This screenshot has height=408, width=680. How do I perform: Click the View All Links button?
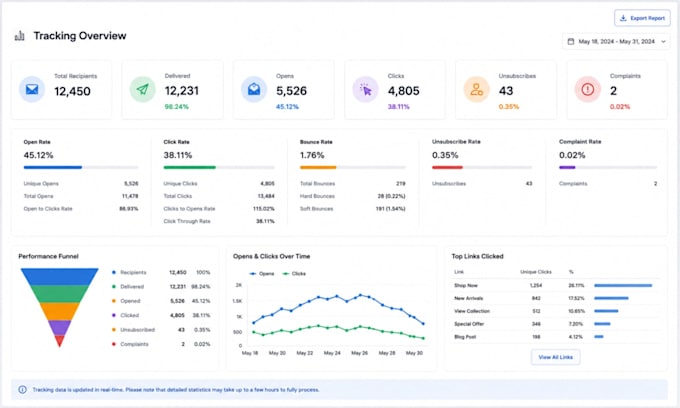click(556, 357)
